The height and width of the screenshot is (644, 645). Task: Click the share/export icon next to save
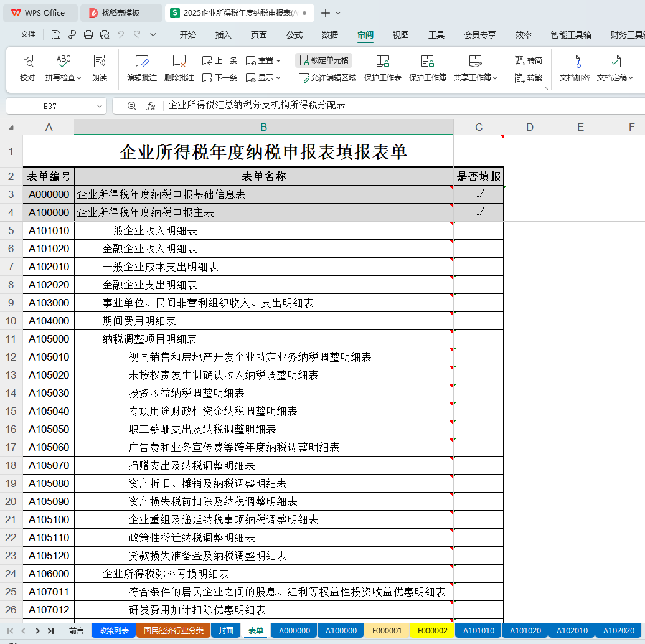pyautogui.click(x=72, y=34)
